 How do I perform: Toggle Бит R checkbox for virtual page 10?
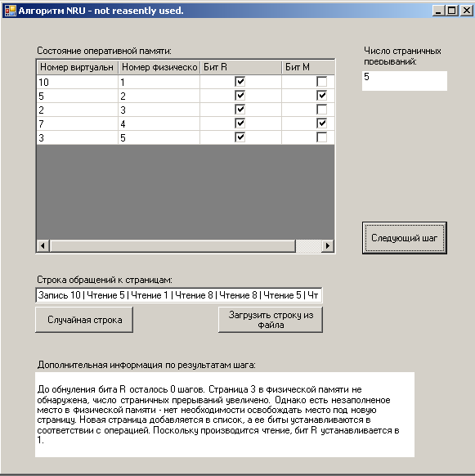(x=240, y=82)
